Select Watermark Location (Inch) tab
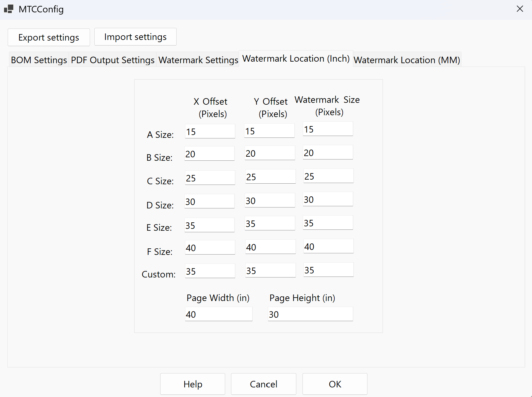Viewport: 532px width, 397px height. coord(296,59)
